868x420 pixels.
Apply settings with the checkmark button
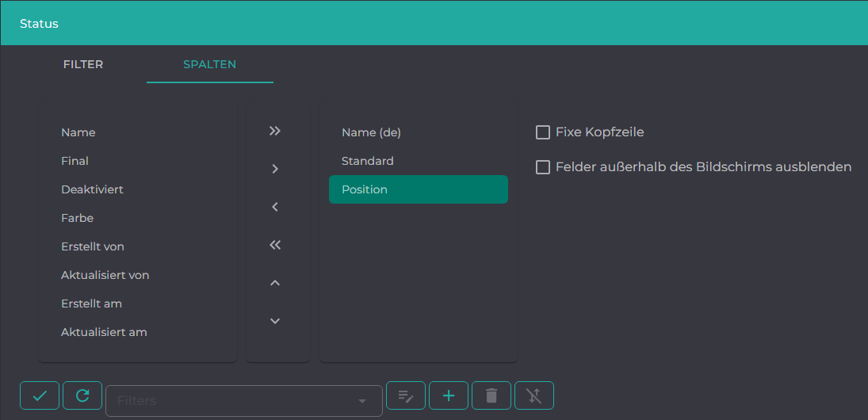pos(40,395)
